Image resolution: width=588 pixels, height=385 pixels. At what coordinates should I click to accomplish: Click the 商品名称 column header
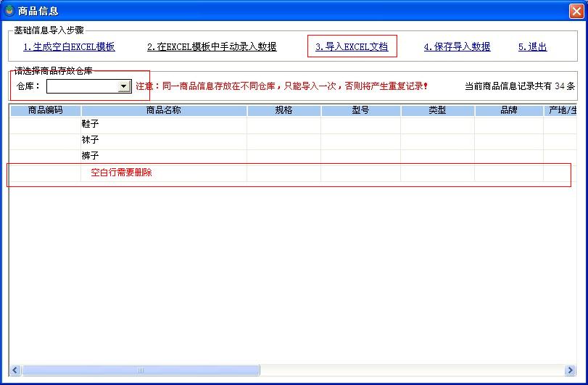164,111
